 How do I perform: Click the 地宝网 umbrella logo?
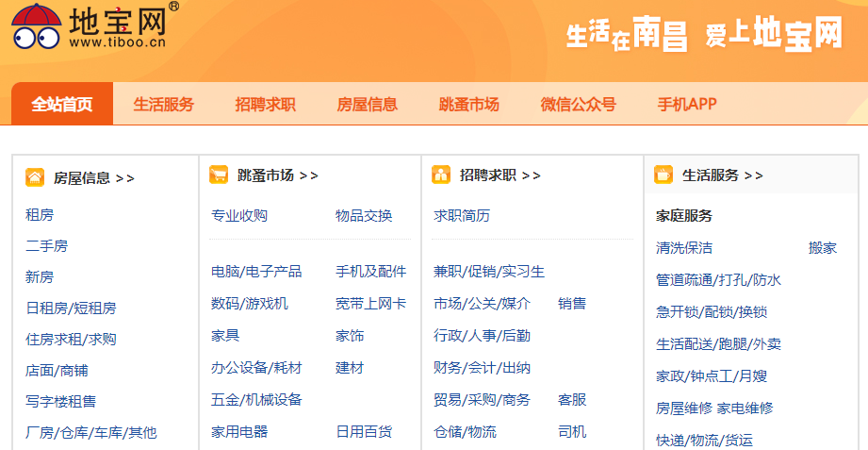[94, 25]
